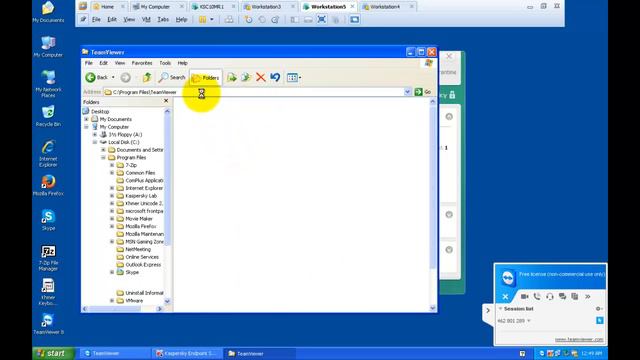
Task: Switch to the Workstation4 tab
Action: coord(387,7)
